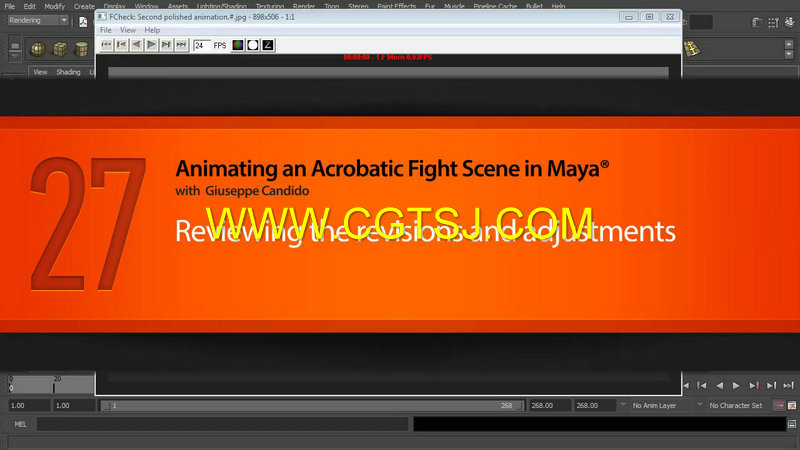Open the No Character Set dropdown
This screenshot has height=450, width=800.
[735, 406]
